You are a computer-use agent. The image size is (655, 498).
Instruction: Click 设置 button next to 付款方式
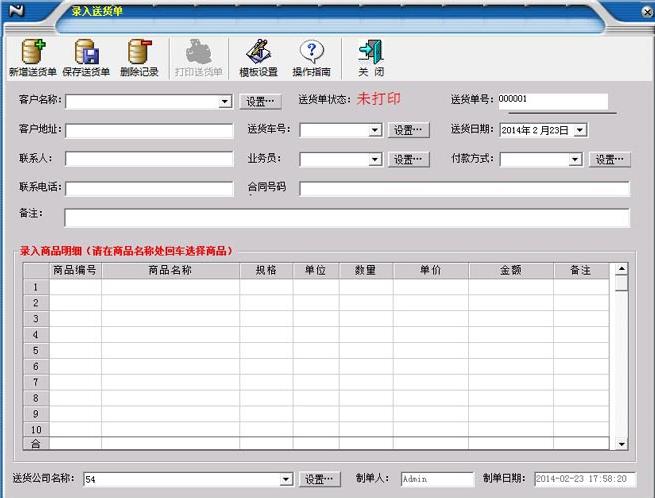tap(611, 159)
